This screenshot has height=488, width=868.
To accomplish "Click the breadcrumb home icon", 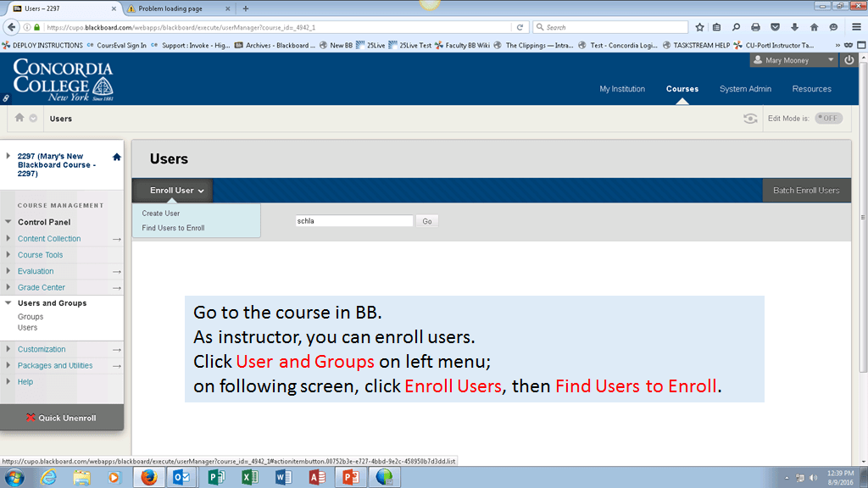I will [x=19, y=118].
